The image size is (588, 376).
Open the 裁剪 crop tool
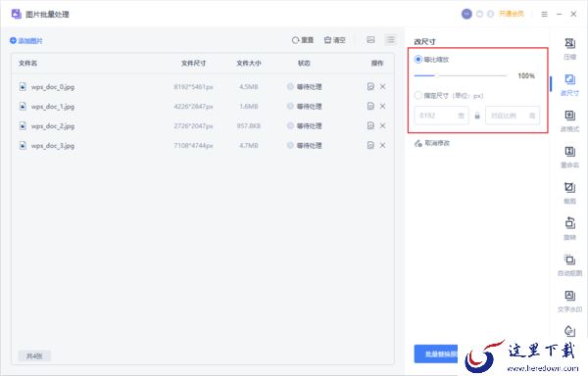(569, 193)
